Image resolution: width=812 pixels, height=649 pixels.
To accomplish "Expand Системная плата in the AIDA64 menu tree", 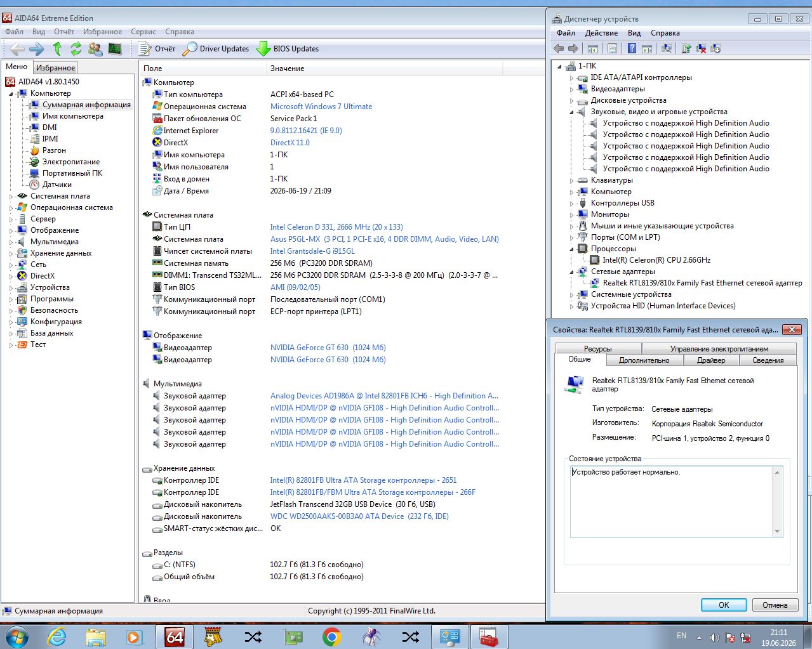I will tap(11, 197).
